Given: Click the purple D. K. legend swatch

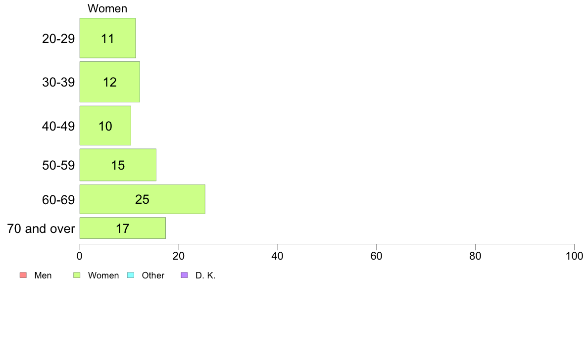Looking at the screenshot, I should pyautogui.click(x=184, y=275).
